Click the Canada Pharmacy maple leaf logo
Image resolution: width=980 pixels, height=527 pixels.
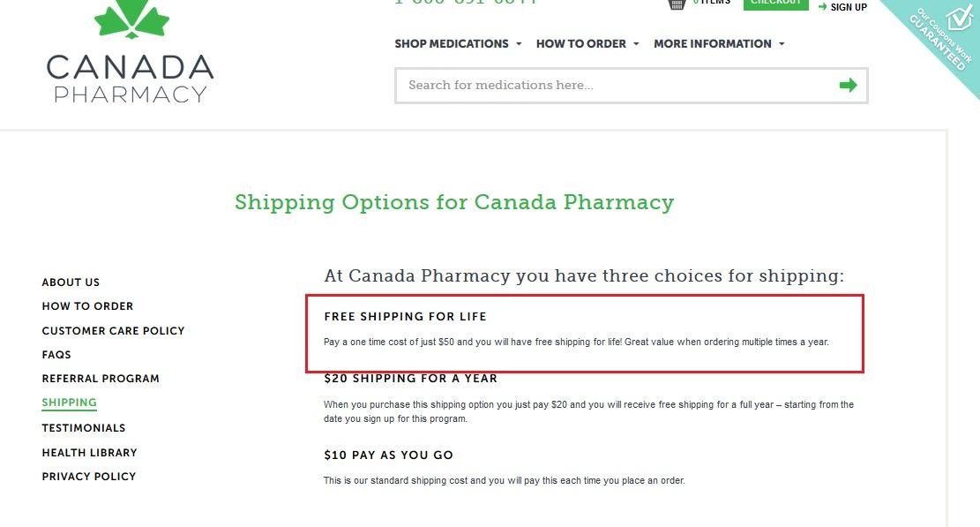pyautogui.click(x=131, y=50)
